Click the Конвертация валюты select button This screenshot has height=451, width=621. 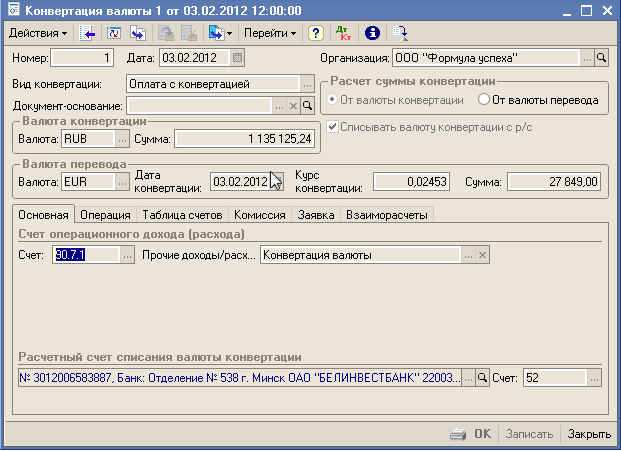(x=468, y=255)
